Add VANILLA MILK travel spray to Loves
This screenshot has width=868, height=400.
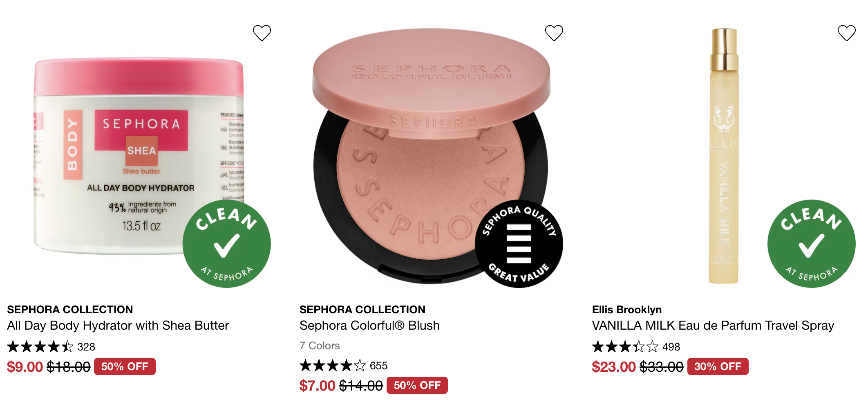(x=846, y=33)
